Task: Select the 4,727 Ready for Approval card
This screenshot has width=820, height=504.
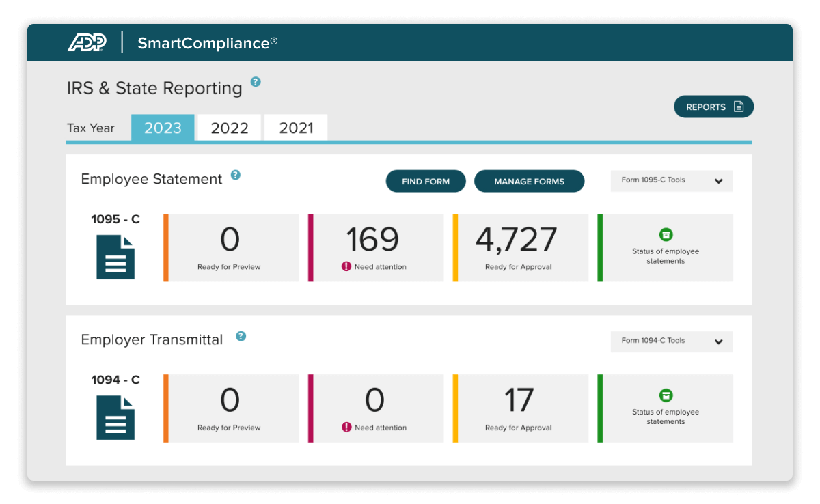Action: coord(519,247)
